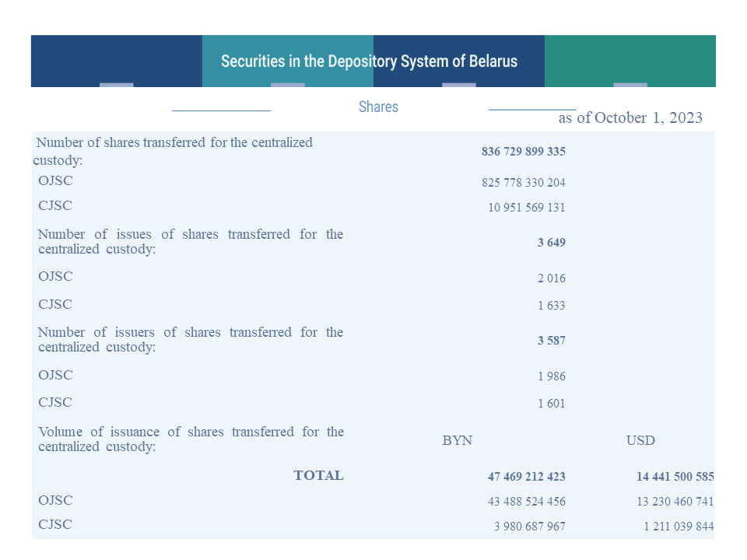This screenshot has width=747, height=560.
Task: Click the green banner segment on the right
Action: point(630,61)
